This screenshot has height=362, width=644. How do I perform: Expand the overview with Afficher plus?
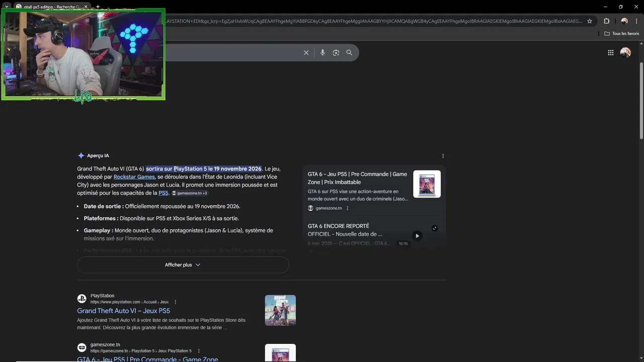pos(183,265)
